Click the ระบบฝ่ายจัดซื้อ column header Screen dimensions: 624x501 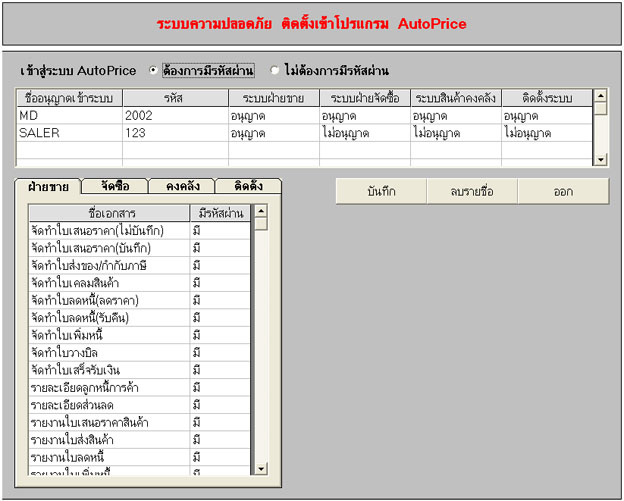tap(365, 98)
